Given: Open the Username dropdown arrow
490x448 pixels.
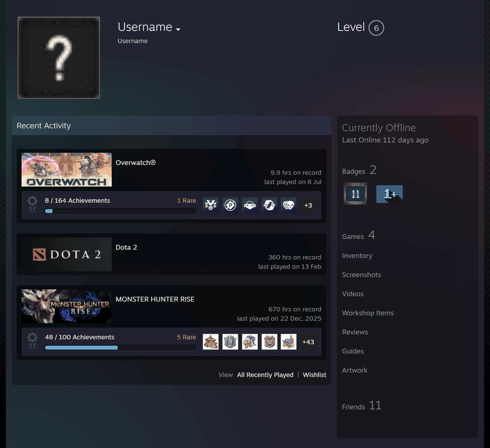Looking at the screenshot, I should [178, 30].
